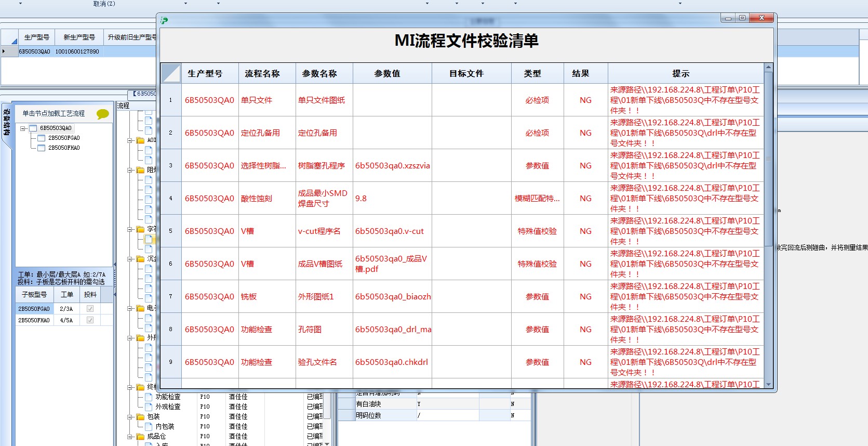Sort checklist by 参数名称 column header

click(324, 73)
